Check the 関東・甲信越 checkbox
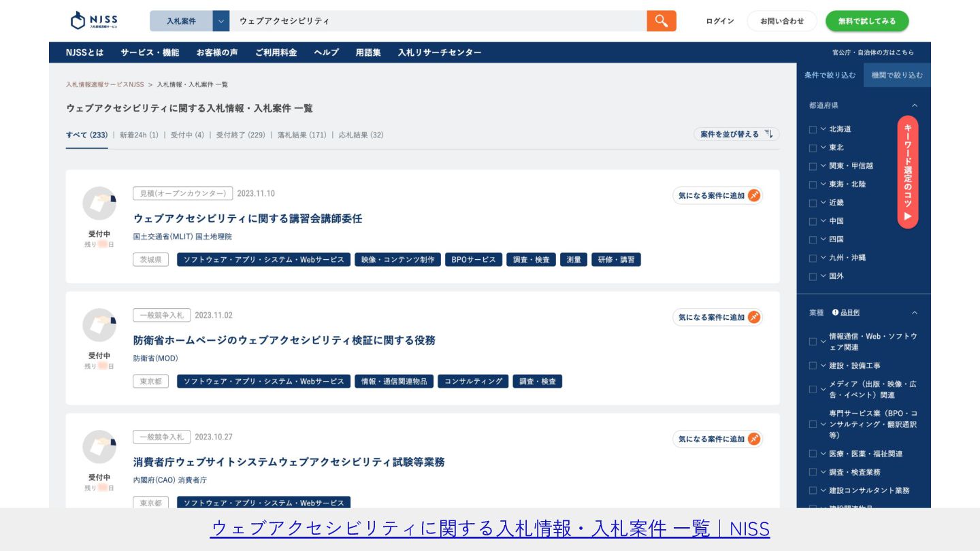Screen dimensions: 980x551 pyautogui.click(x=813, y=166)
